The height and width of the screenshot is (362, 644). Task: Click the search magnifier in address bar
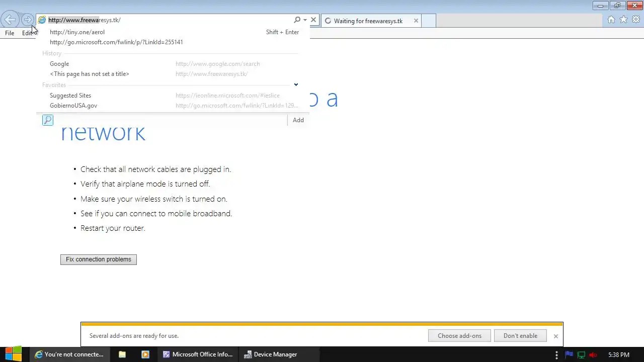coord(297,20)
